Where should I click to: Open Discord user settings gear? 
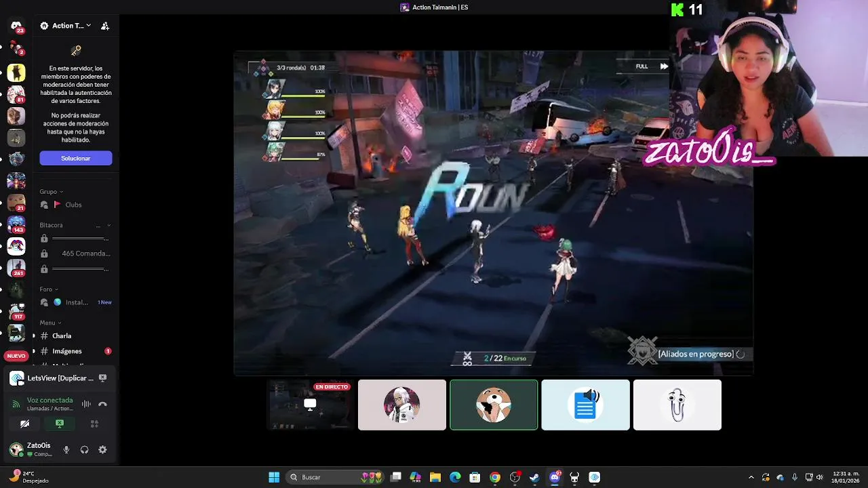pyautogui.click(x=102, y=449)
